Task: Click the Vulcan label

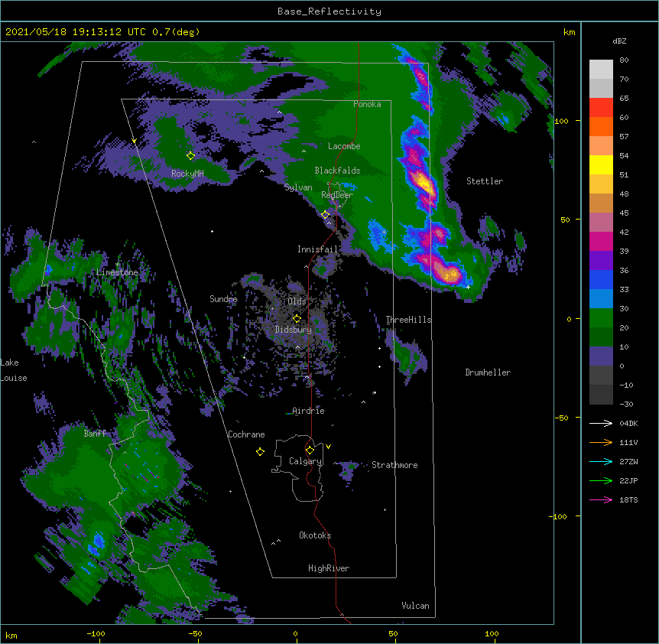Action: [415, 606]
